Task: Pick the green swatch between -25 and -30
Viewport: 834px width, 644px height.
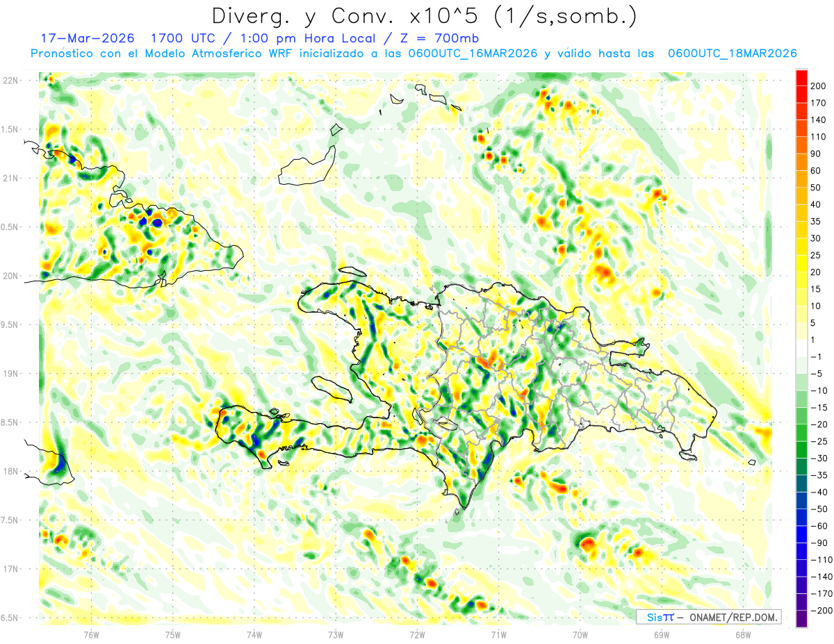Action: (x=801, y=449)
